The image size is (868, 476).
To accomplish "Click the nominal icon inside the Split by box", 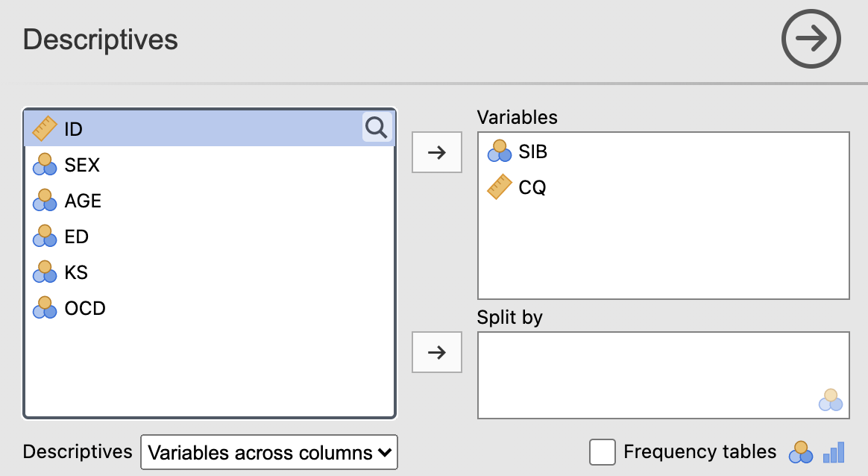I will point(830,401).
